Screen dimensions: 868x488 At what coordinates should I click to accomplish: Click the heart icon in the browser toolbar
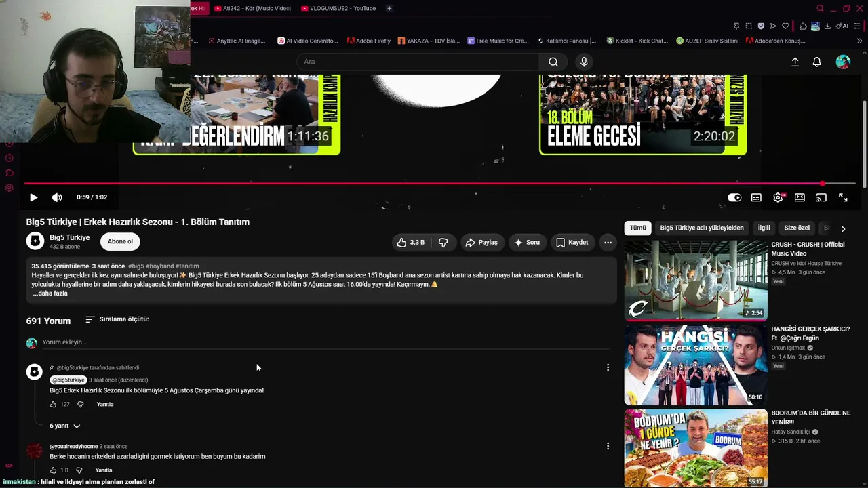click(785, 26)
